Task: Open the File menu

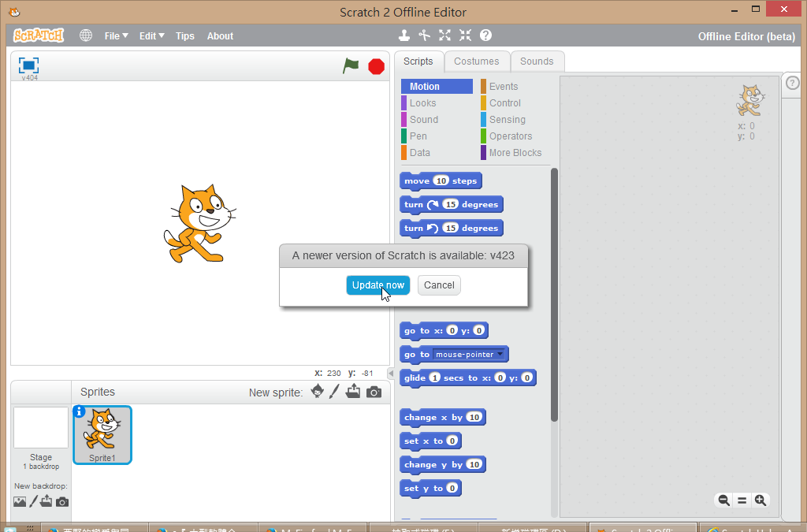Action: (x=116, y=35)
